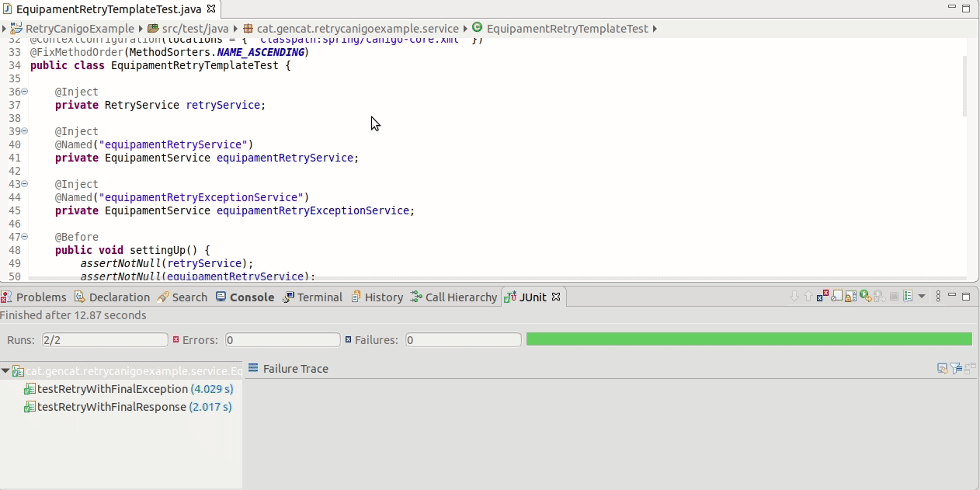This screenshot has width=980, height=490.
Task: Toggle JUnit Scroll Lock icon
Action: pos(850,296)
